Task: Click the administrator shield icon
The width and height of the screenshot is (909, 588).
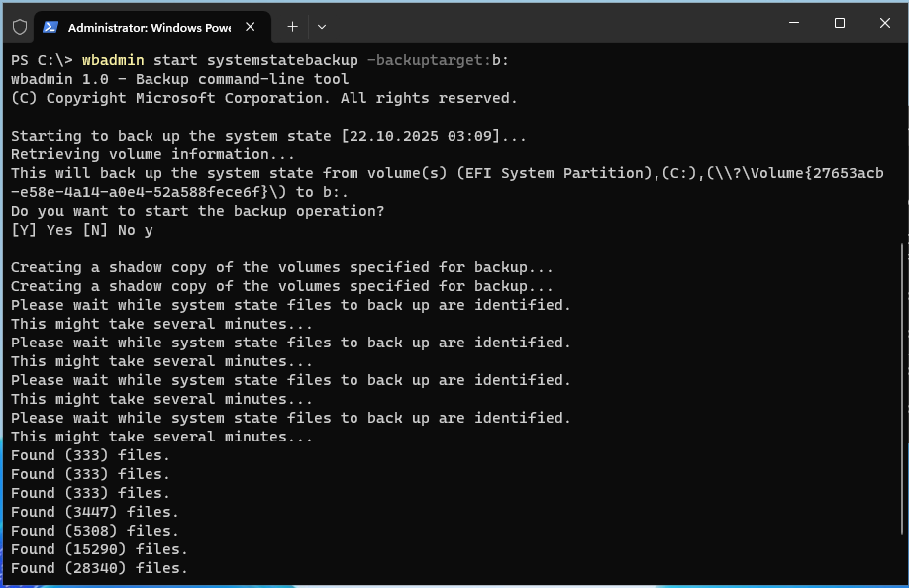Action: (x=20, y=27)
